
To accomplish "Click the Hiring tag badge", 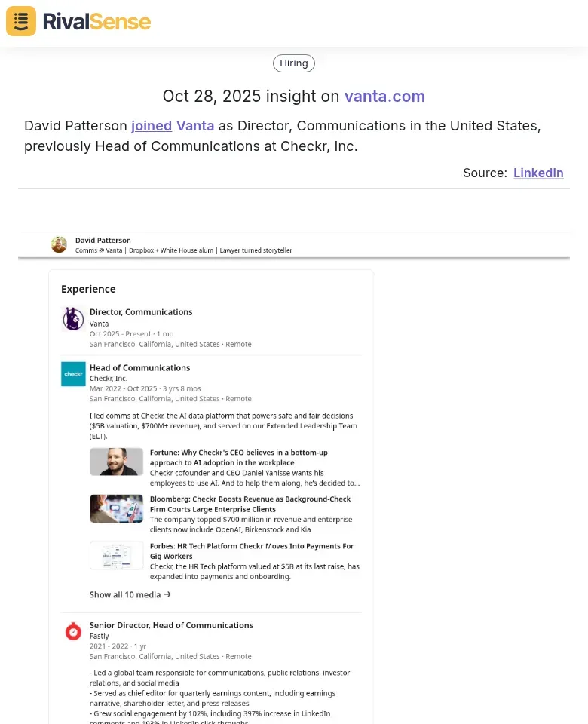I will tap(294, 63).
